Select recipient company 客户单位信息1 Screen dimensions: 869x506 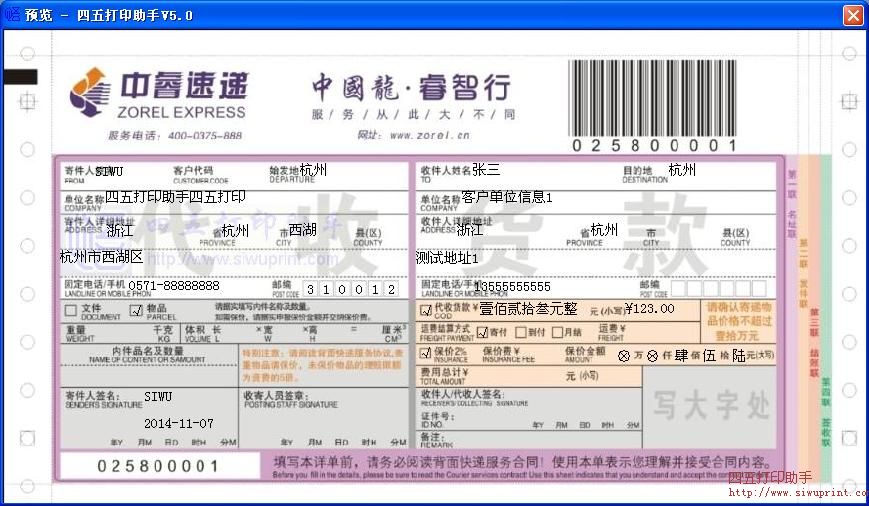pyautogui.click(x=507, y=197)
